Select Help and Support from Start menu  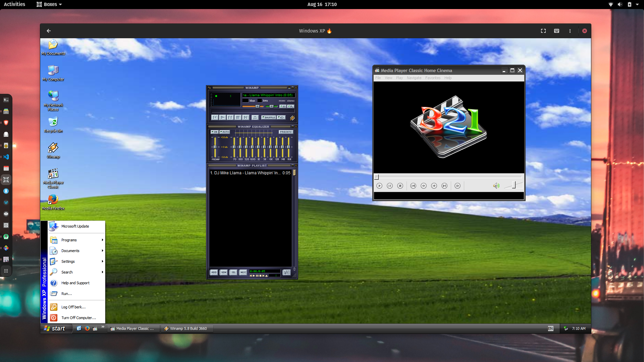[75, 283]
